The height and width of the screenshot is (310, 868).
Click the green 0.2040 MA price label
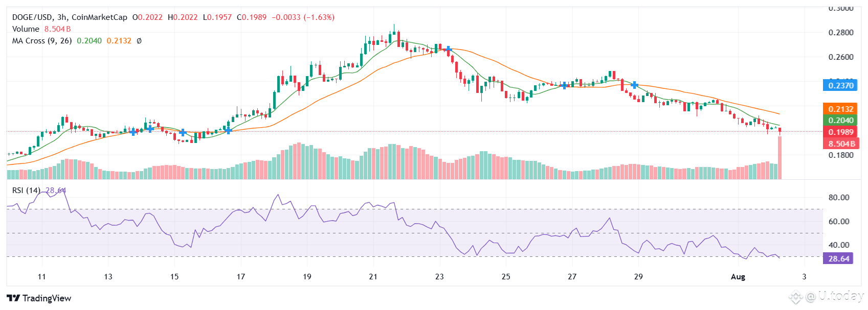coord(840,121)
